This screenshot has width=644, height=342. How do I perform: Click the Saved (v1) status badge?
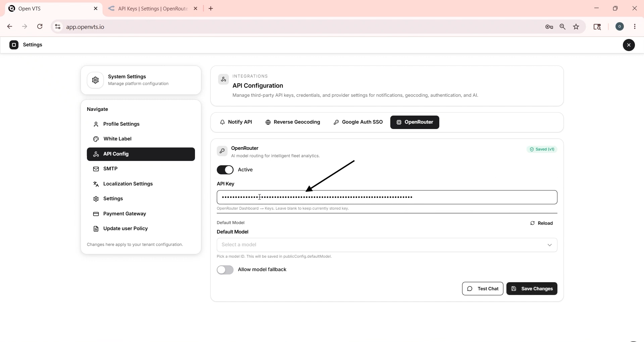click(x=542, y=149)
